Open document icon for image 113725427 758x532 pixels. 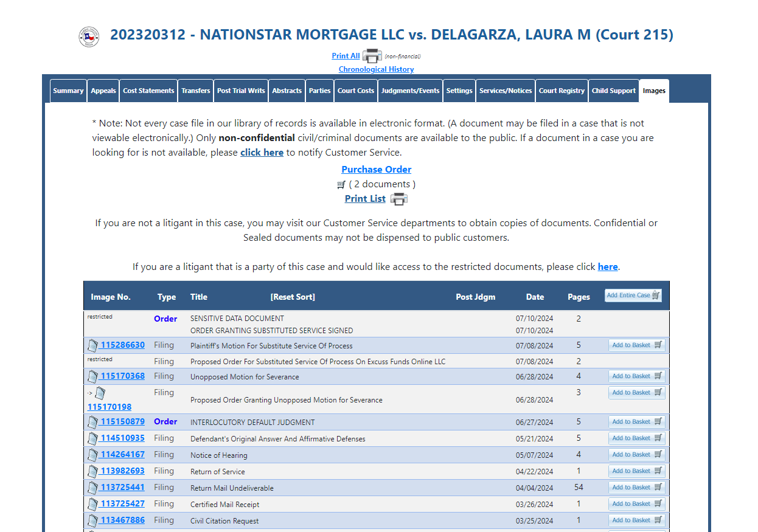(x=92, y=504)
